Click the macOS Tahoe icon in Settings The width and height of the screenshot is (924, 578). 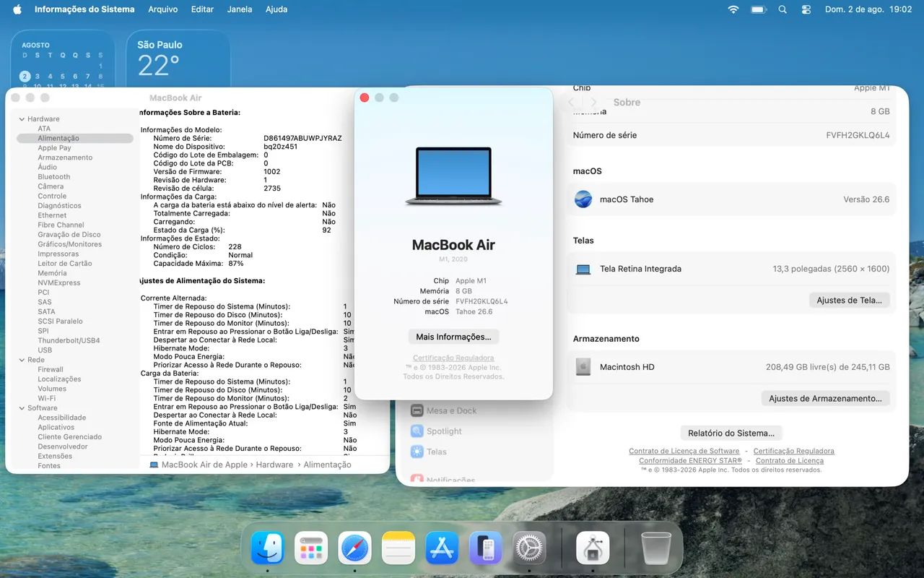[x=583, y=199]
